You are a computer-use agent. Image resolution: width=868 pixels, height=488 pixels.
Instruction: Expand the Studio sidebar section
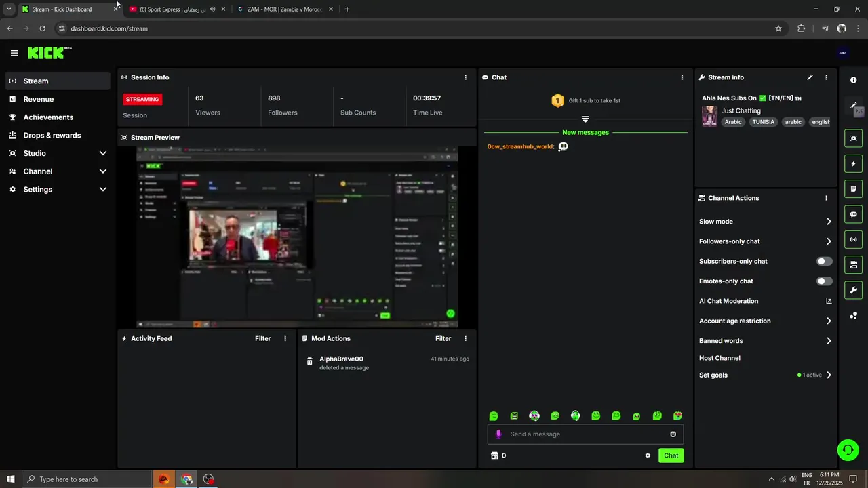pyautogui.click(x=102, y=153)
